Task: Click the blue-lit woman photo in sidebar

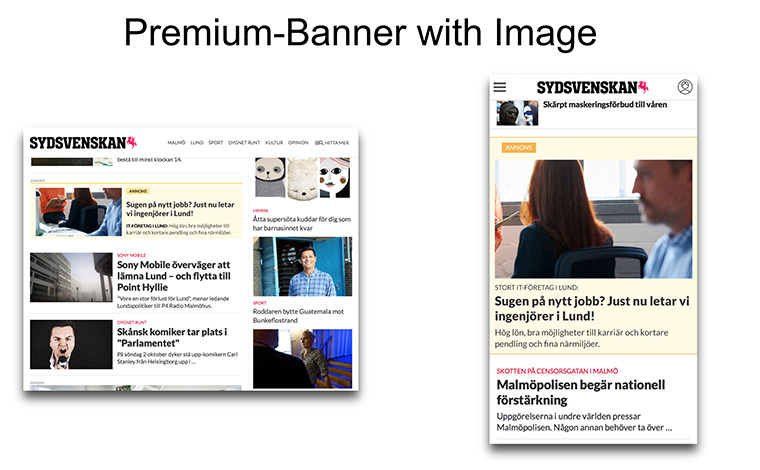Action: (302, 359)
